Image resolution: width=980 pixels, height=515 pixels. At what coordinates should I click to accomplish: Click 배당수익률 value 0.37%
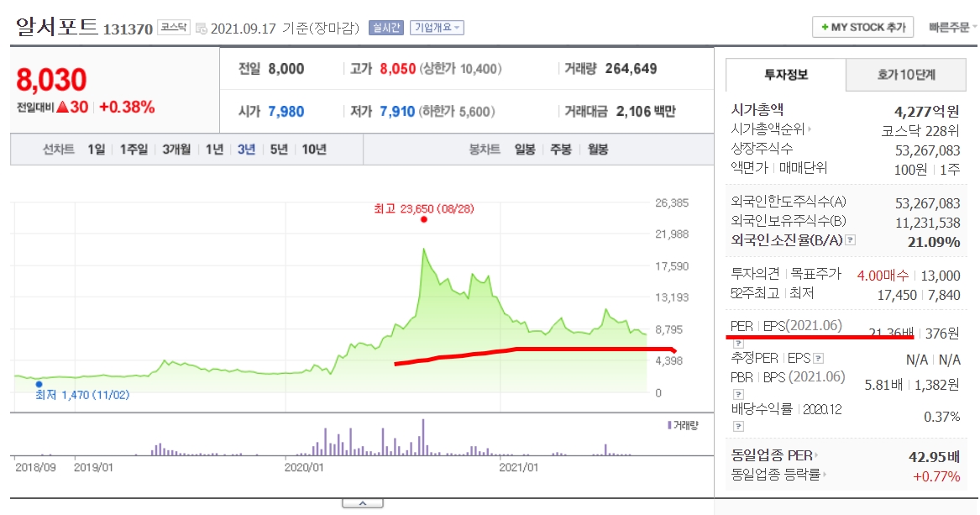coord(942,416)
